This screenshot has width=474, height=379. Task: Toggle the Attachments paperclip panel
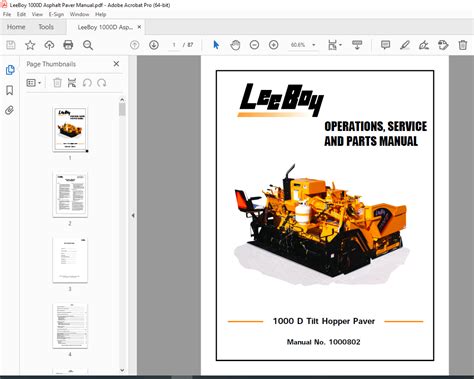pos(9,110)
